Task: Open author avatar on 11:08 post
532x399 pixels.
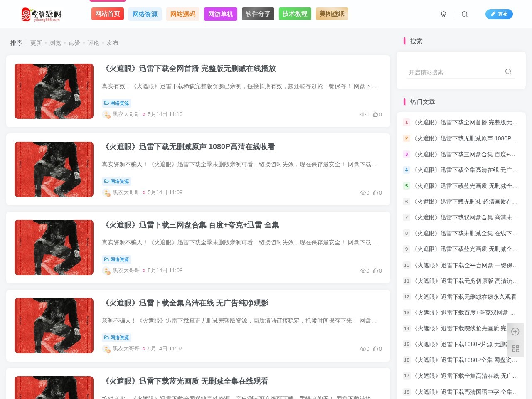Action: (106, 271)
